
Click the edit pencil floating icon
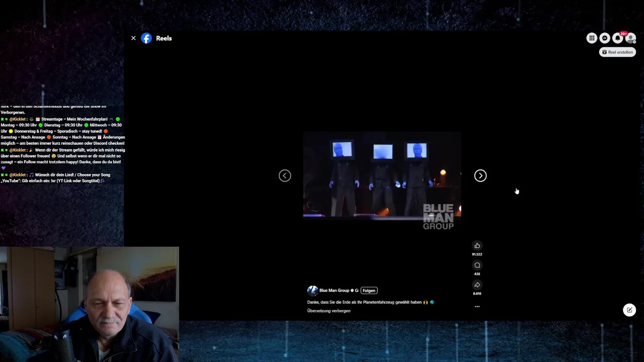click(x=629, y=310)
